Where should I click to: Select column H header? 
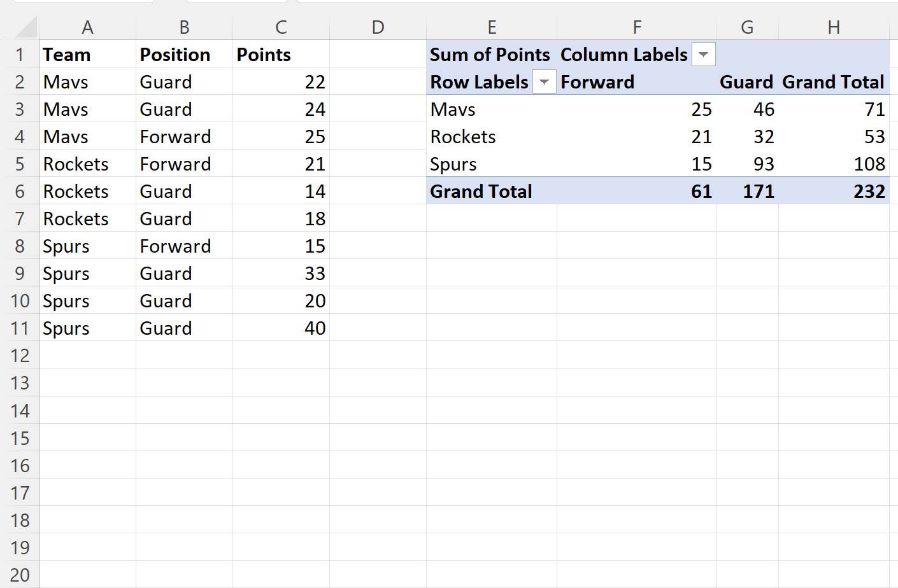pyautogui.click(x=834, y=27)
